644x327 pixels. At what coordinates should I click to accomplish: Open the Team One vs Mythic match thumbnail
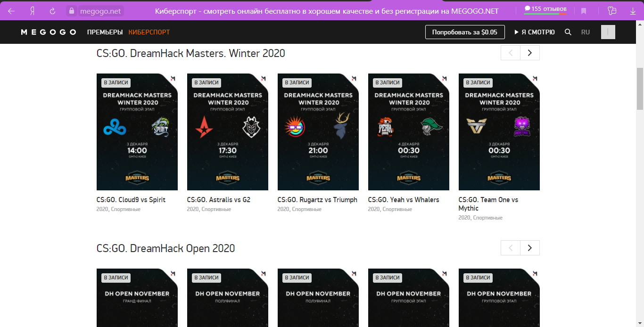(x=499, y=132)
